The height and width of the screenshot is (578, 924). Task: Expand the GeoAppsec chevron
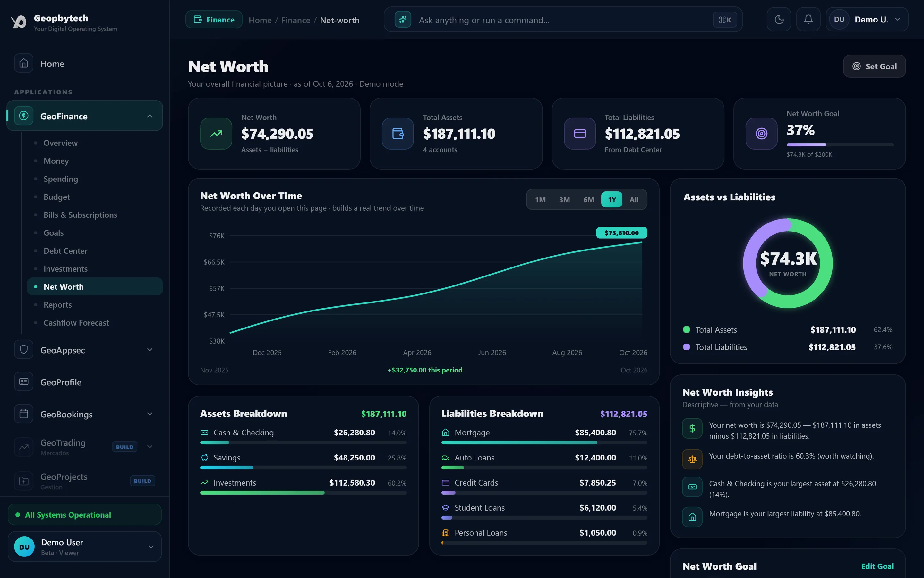click(150, 349)
